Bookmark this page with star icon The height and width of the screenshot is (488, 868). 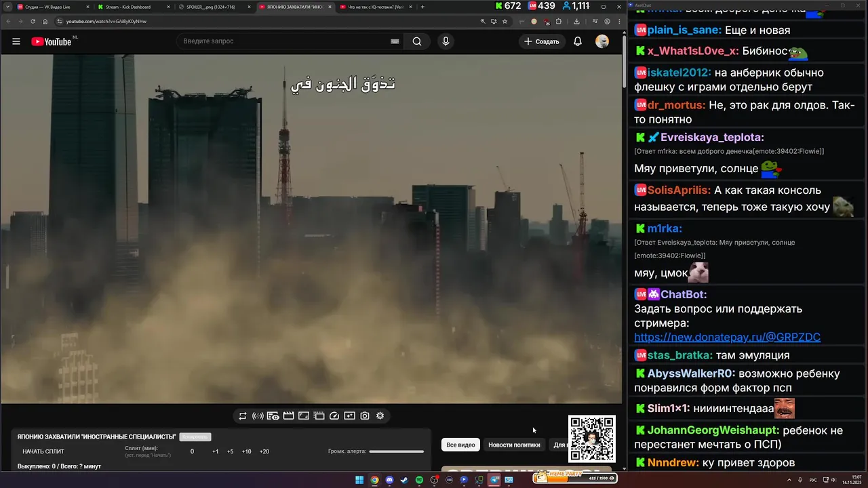(505, 21)
